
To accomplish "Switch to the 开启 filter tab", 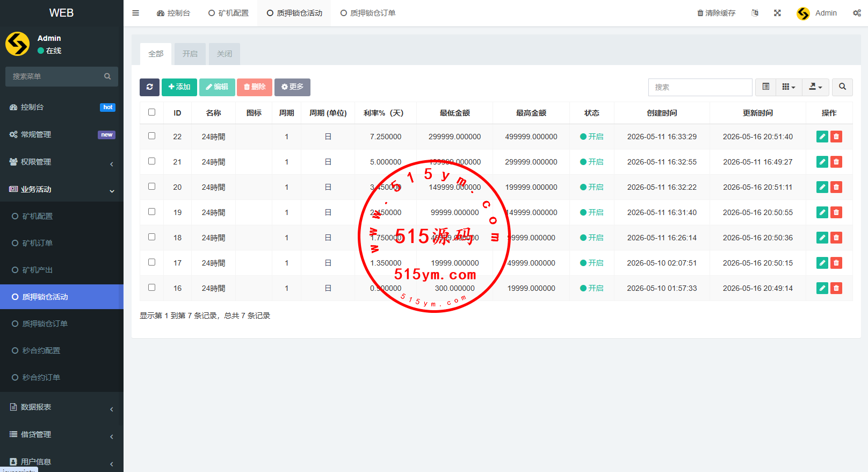I will pos(190,54).
